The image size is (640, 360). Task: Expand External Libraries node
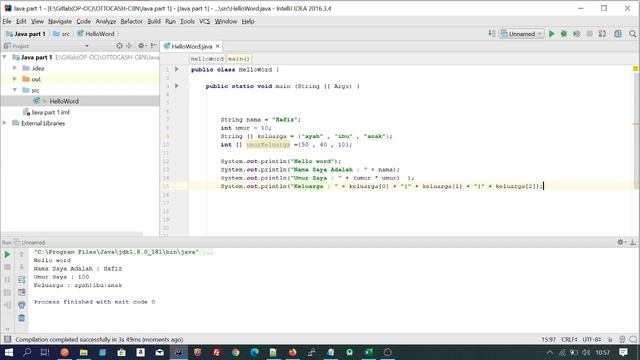[x=5, y=123]
